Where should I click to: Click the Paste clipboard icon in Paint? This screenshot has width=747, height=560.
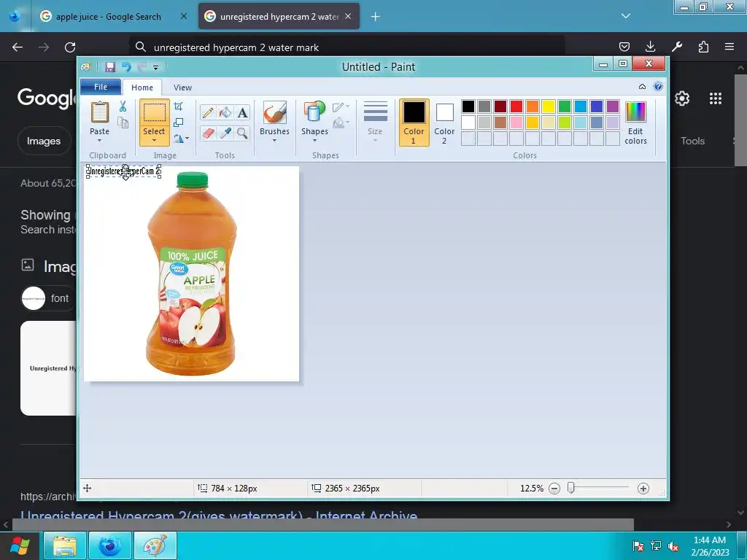tap(99, 112)
